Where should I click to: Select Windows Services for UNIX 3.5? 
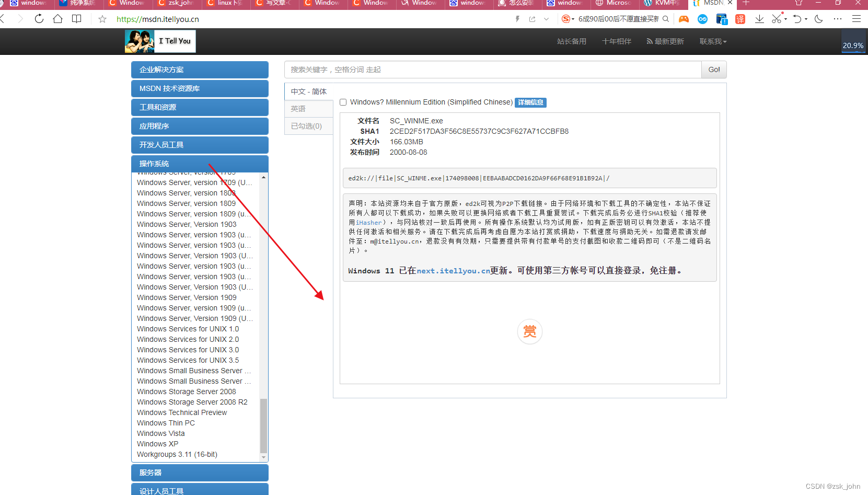tap(188, 360)
